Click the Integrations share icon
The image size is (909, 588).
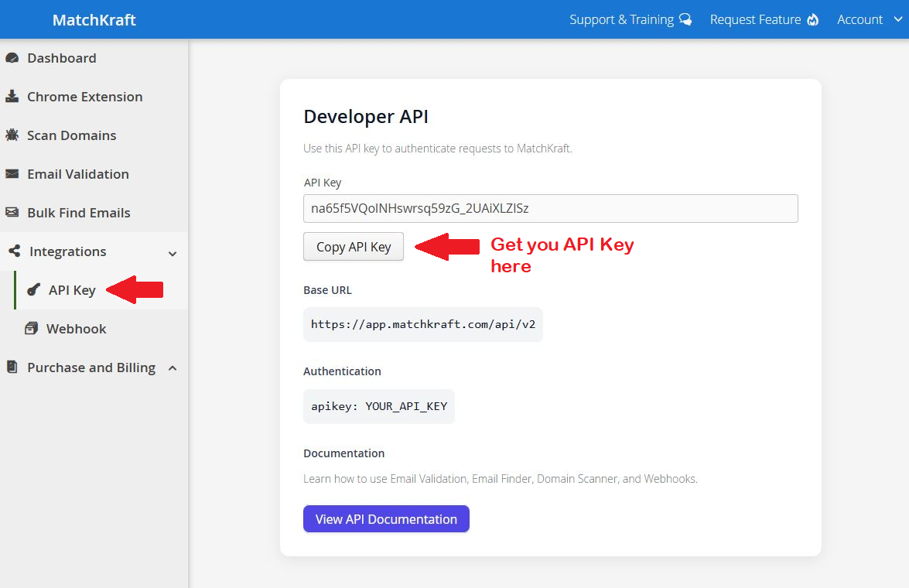click(x=15, y=251)
